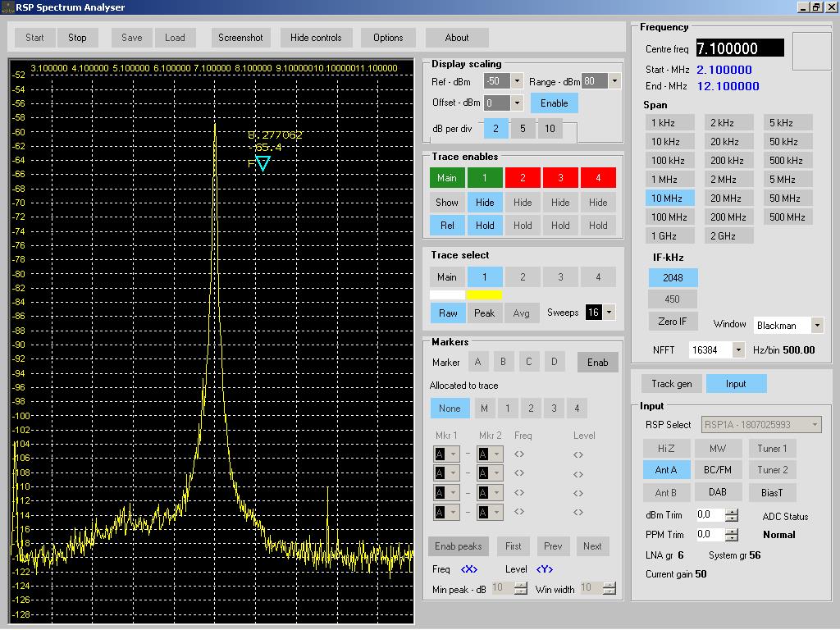Viewport: 840px width, 630px height.
Task: Switch trace mode to Peak
Action: pos(484,313)
